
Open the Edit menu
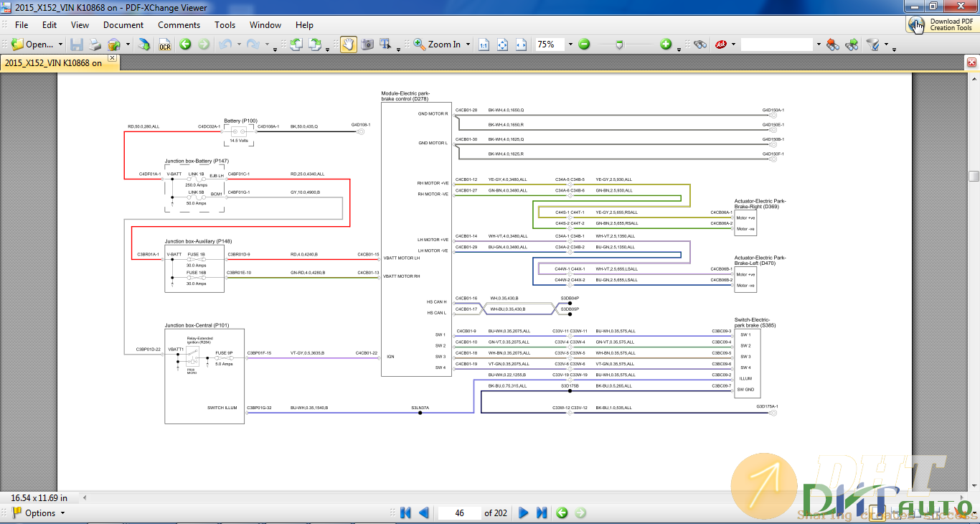[49, 24]
